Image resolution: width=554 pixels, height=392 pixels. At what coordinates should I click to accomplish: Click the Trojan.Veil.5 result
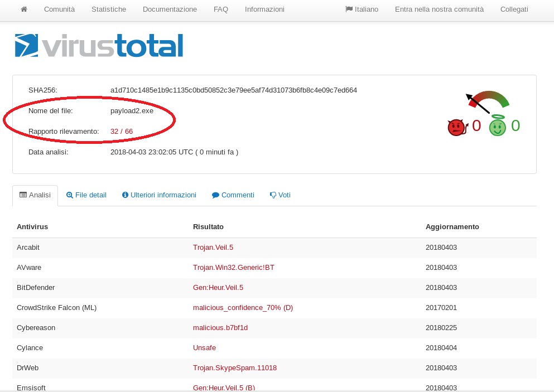(x=213, y=248)
